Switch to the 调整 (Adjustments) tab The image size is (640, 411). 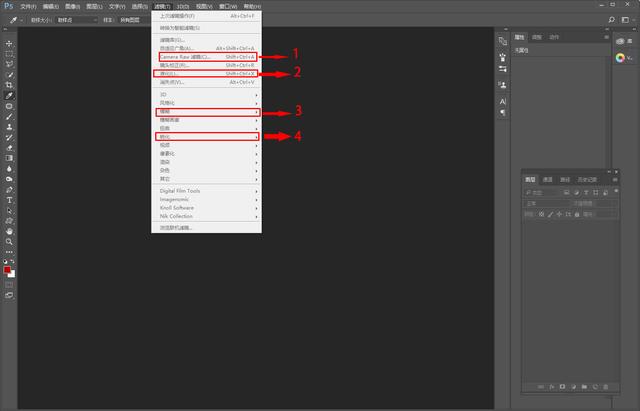[536, 37]
